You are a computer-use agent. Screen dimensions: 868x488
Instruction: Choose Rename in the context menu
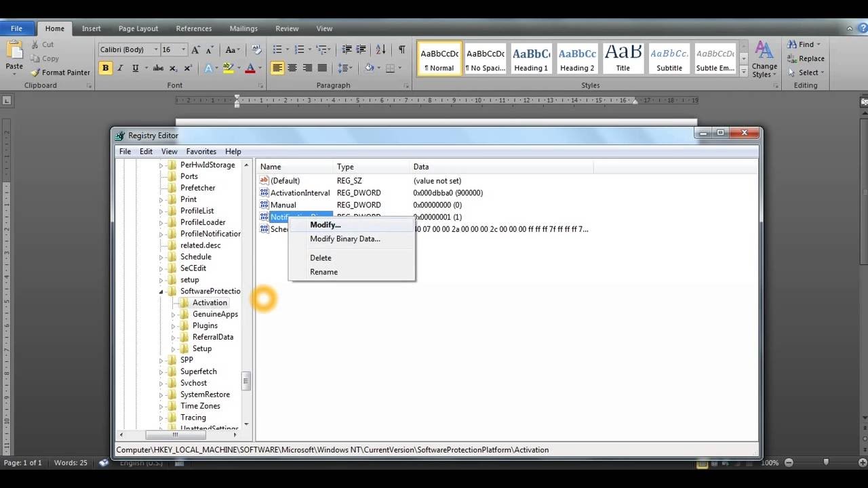(351, 272)
